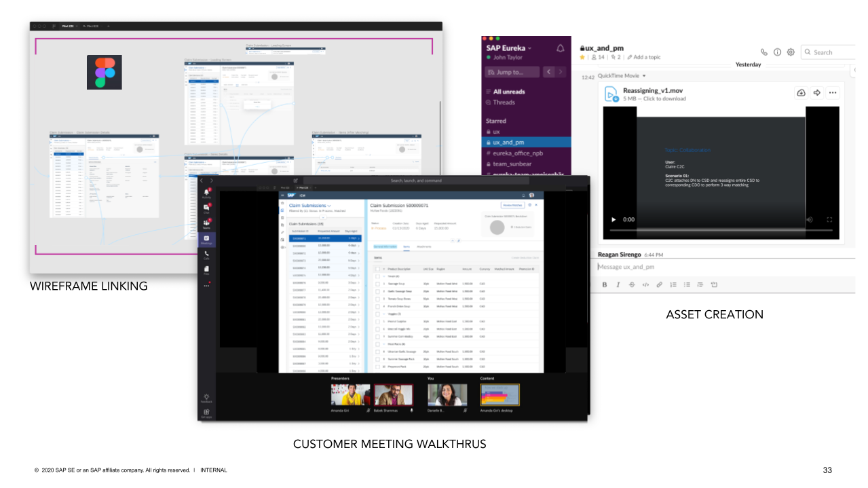This screenshot has height=488, width=868.
Task: Start a call with the Slack phone icon
Action: [764, 52]
